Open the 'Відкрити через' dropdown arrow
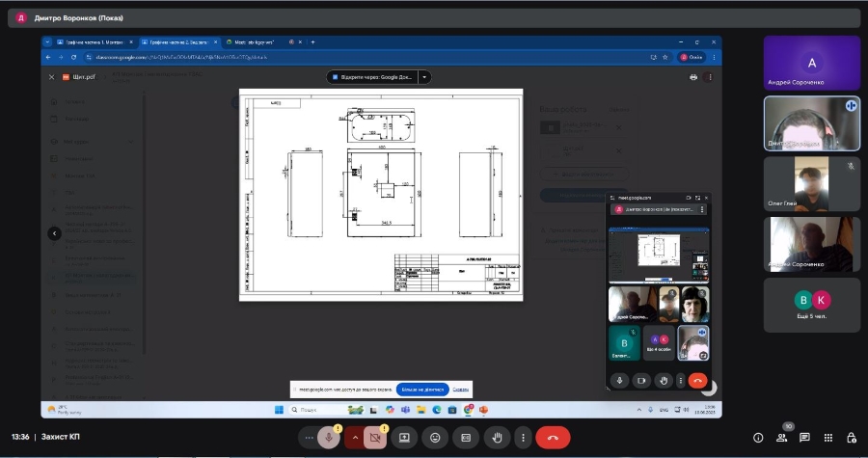 click(424, 77)
